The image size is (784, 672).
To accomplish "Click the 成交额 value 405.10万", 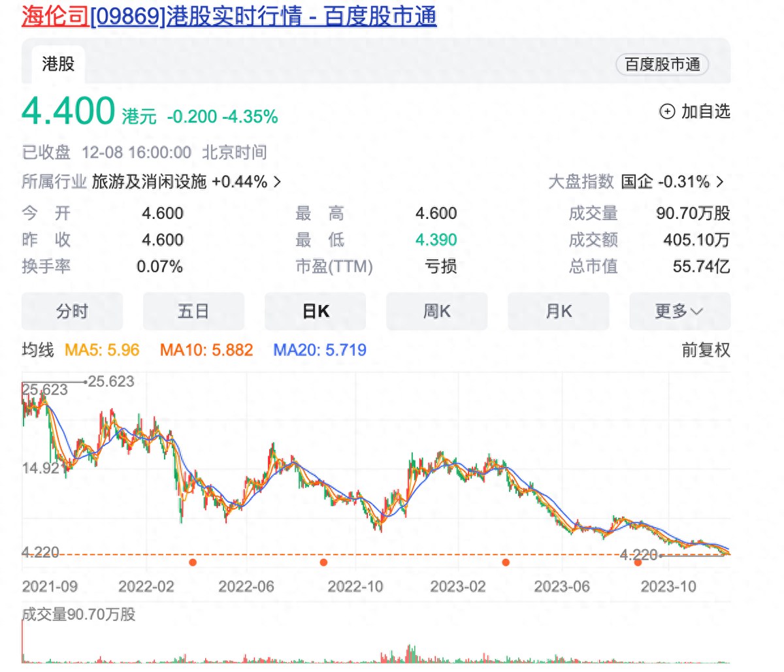I will (696, 240).
